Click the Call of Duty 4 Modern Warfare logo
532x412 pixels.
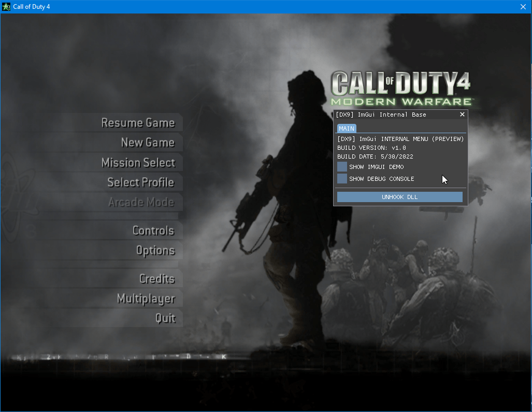401,88
